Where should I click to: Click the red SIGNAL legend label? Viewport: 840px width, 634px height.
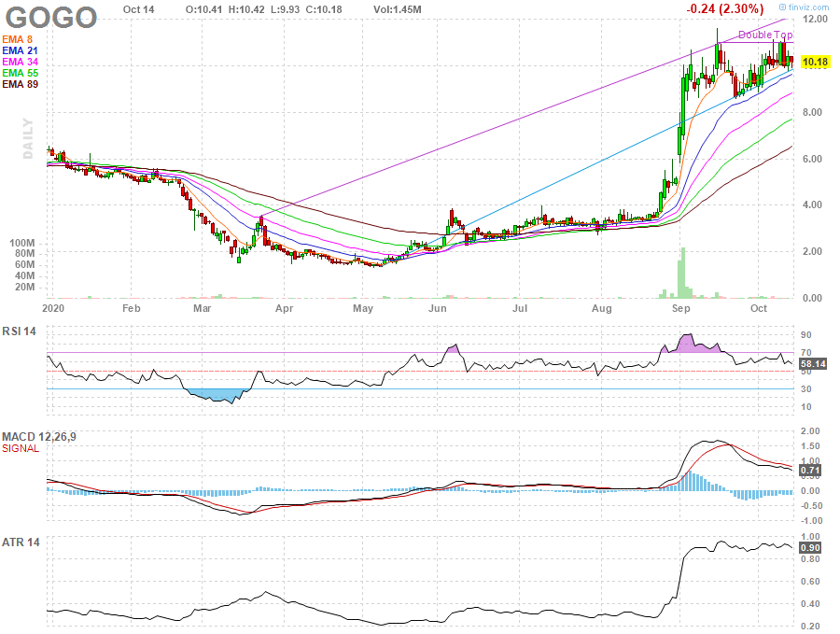coord(21,448)
